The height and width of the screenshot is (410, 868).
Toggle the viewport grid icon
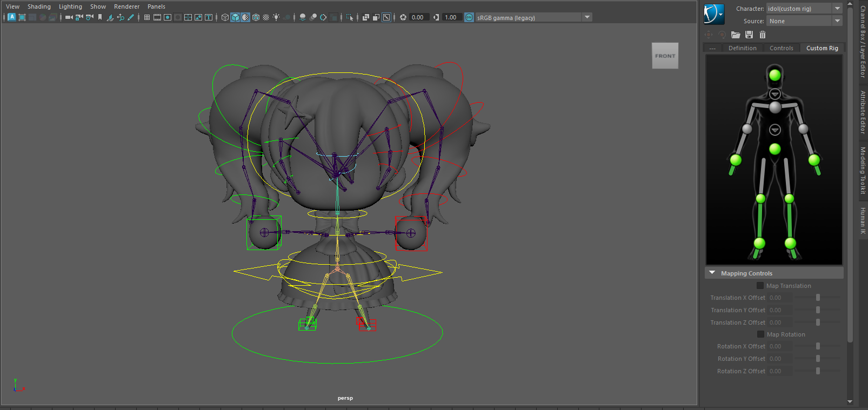pyautogui.click(x=147, y=17)
